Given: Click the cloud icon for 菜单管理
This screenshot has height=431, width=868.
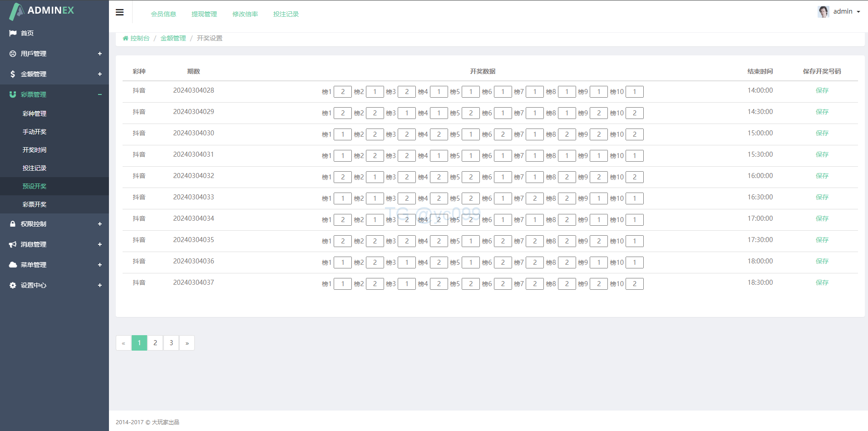Looking at the screenshot, I should [x=13, y=265].
